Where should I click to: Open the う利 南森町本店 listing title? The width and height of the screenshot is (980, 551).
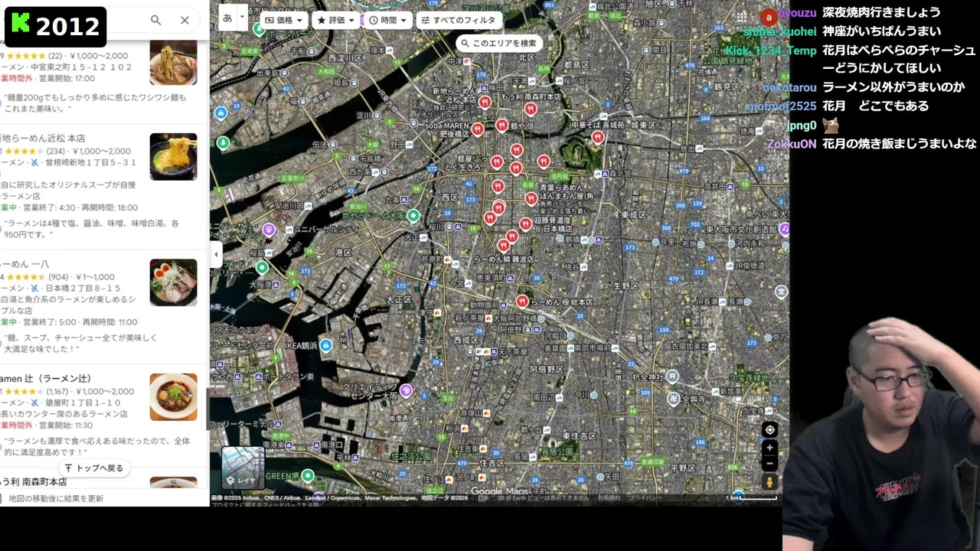click(x=33, y=482)
